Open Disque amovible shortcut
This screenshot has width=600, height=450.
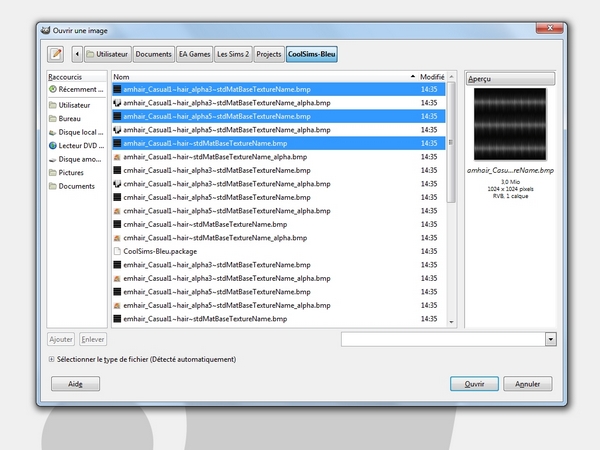pyautogui.click(x=77, y=159)
